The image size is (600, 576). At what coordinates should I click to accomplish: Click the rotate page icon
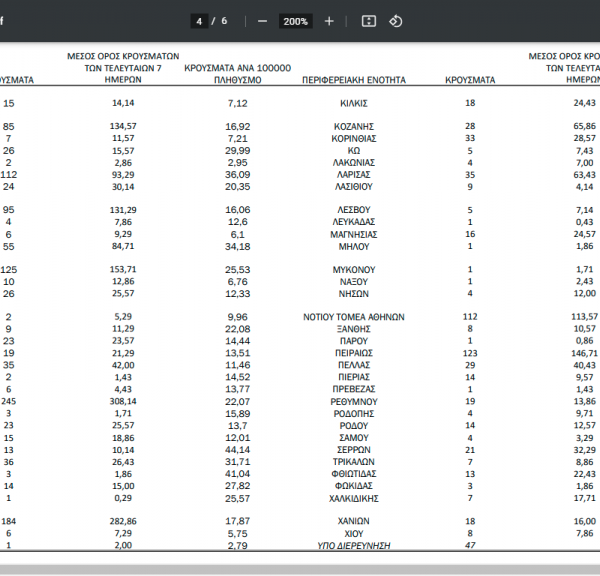(396, 21)
